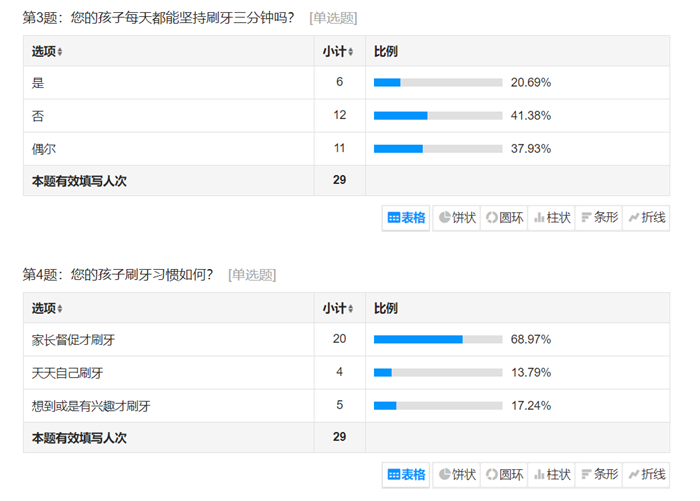Sort question 3 by 选项 column arrows
The height and width of the screenshot is (501, 700).
(60, 52)
